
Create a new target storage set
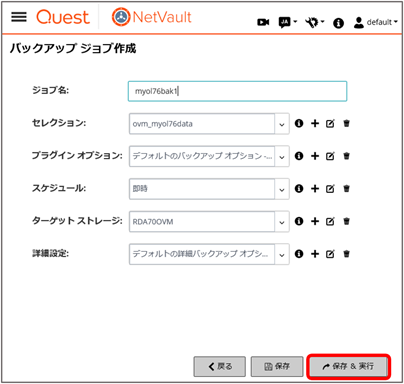315,221
